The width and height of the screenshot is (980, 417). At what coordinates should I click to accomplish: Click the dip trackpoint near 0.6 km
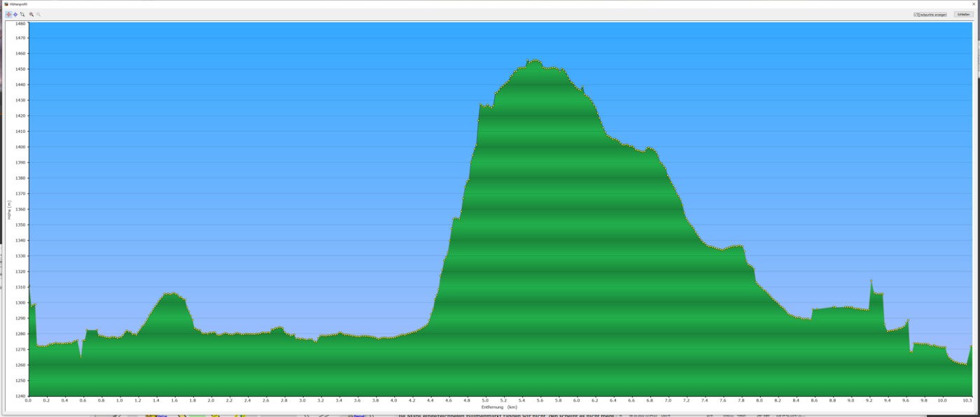coord(80,357)
